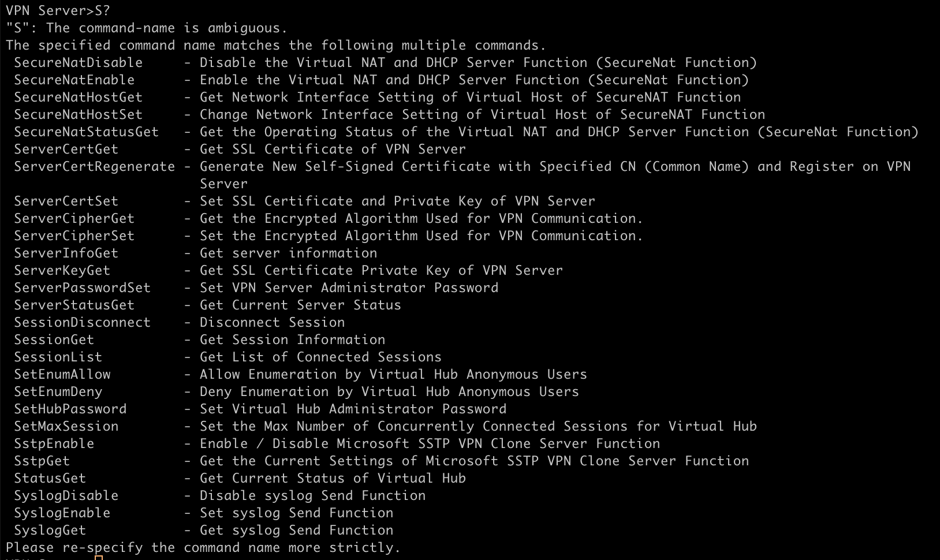Click the ServerCertRegenerate command entry
940x560 pixels.
click(95, 166)
